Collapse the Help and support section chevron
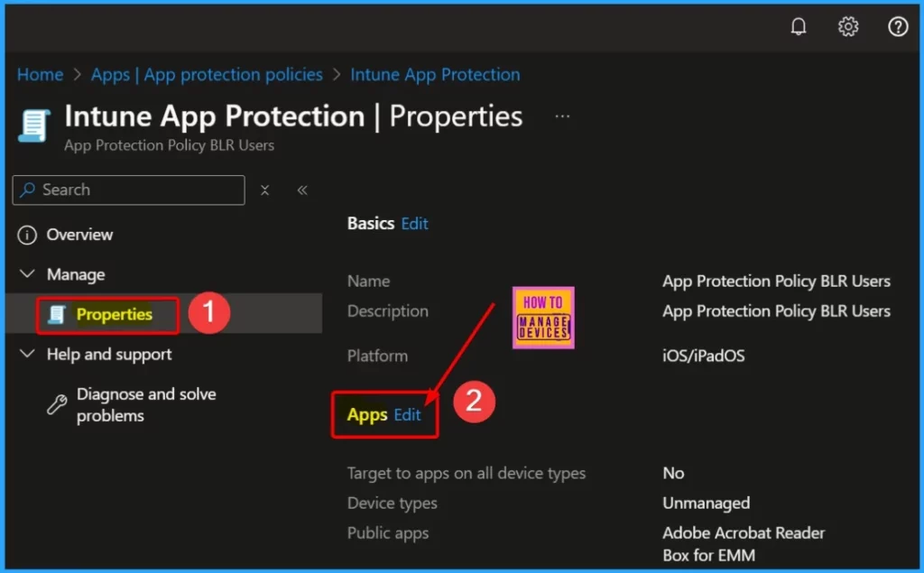 [x=27, y=354]
